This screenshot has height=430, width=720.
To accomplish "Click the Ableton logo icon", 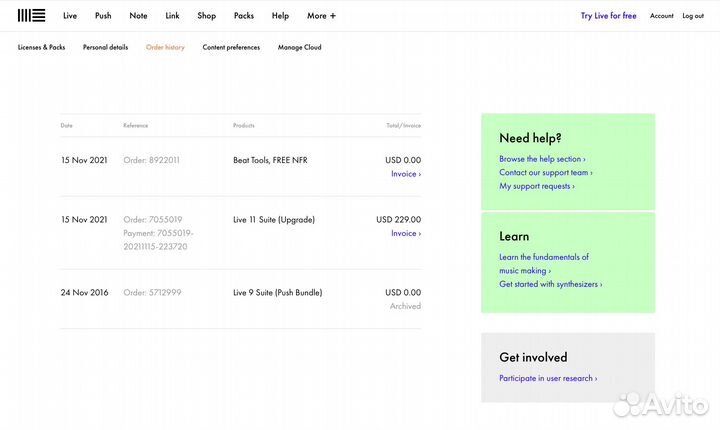I will [31, 15].
